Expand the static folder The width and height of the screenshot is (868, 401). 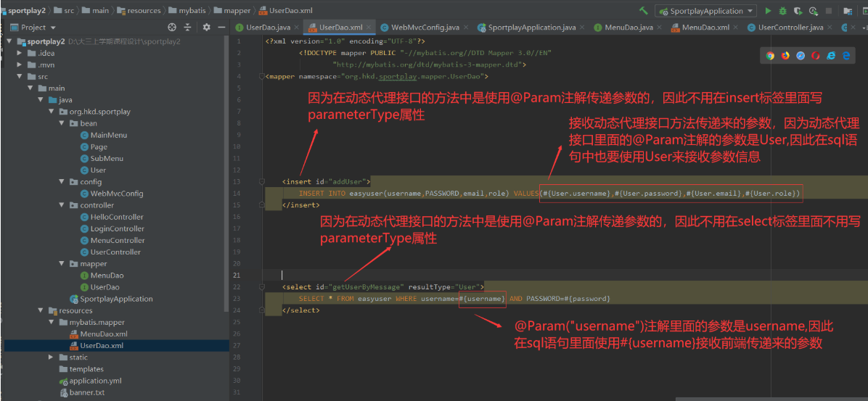(x=52, y=357)
